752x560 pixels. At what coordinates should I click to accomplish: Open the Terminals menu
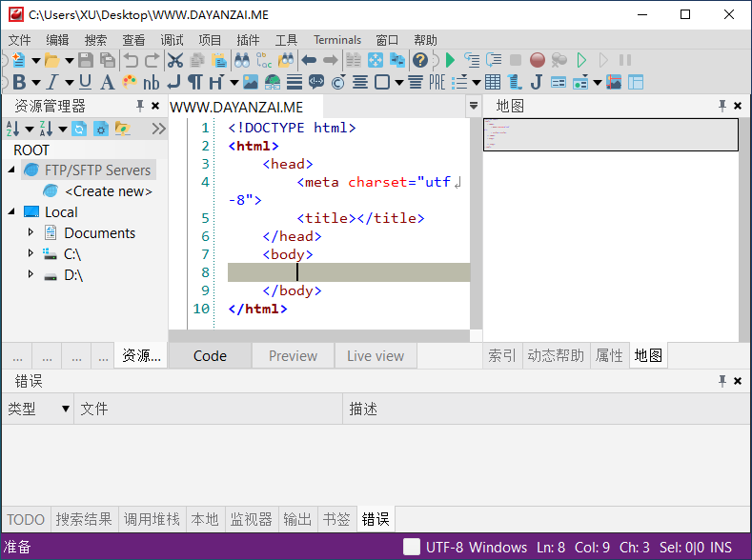pos(337,40)
